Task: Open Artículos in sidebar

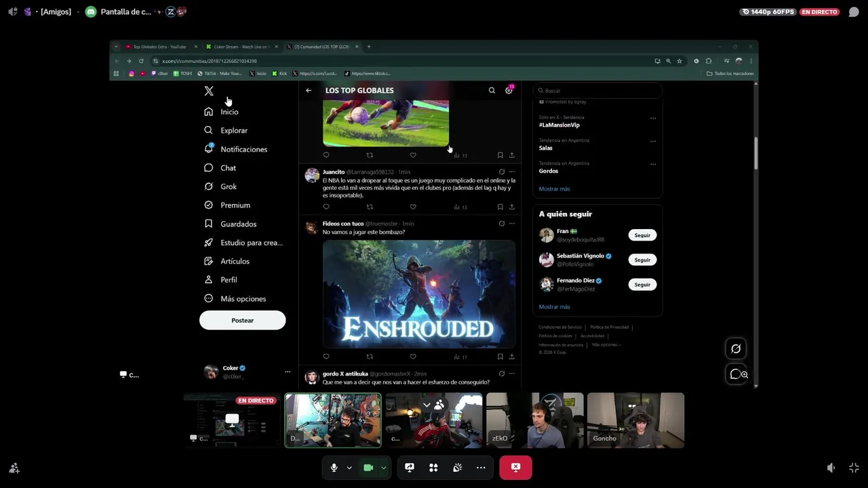Action: pyautogui.click(x=226, y=261)
